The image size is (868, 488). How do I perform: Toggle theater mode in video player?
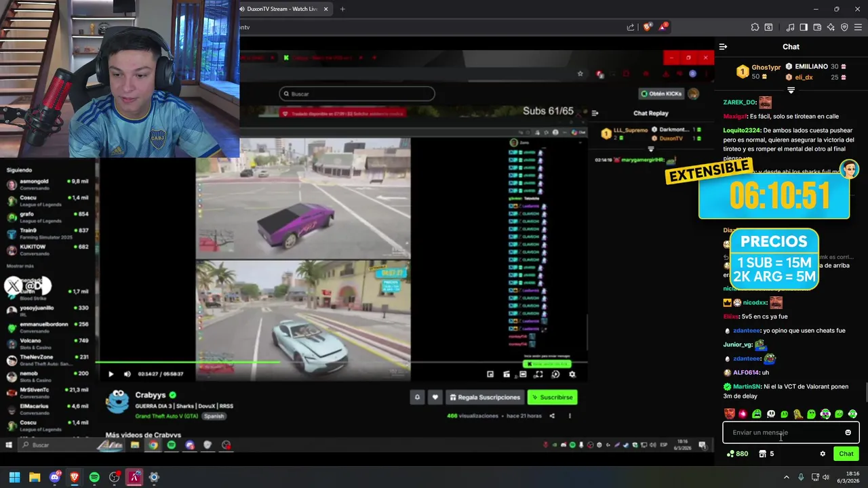(523, 374)
